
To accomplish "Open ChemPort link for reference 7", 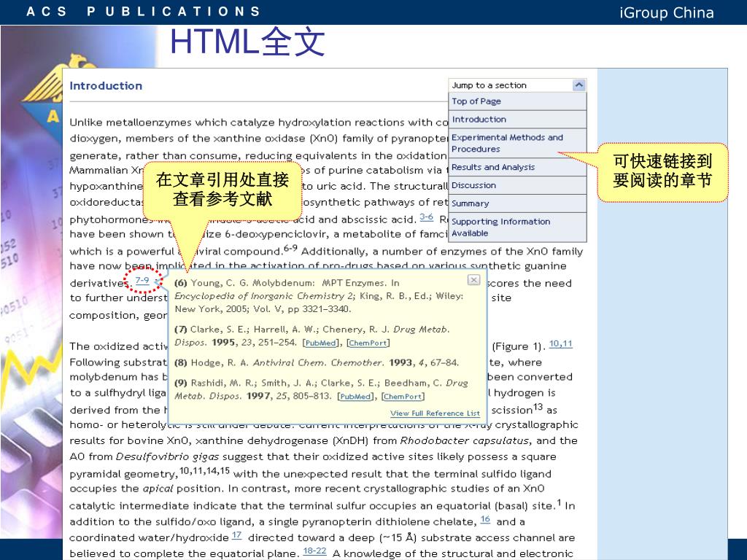I will click(x=368, y=343).
